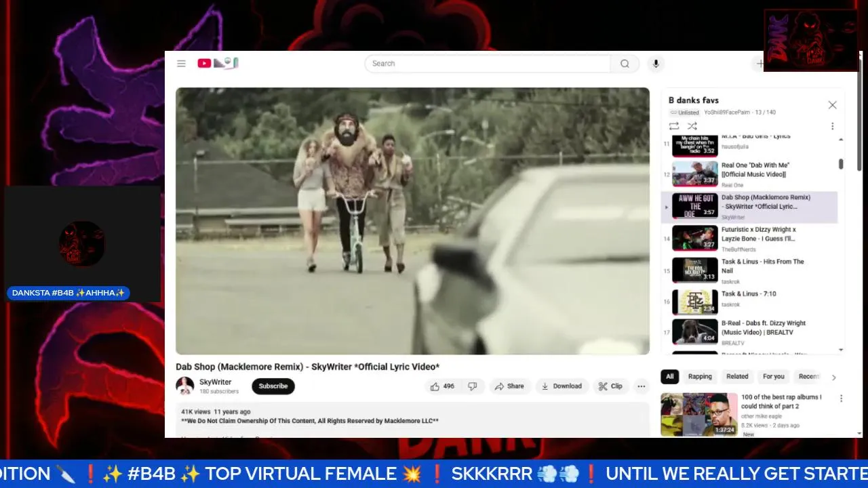Click the other mike eagle channel name

[x=762, y=416]
